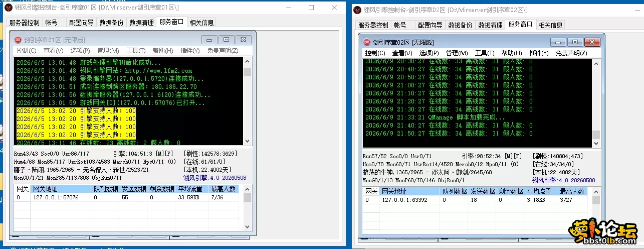Viewport: 644px width, 249px height.
Task: Click the 翎风引擎控制台 logo icon in 01区 title bar
Action: 8,8
